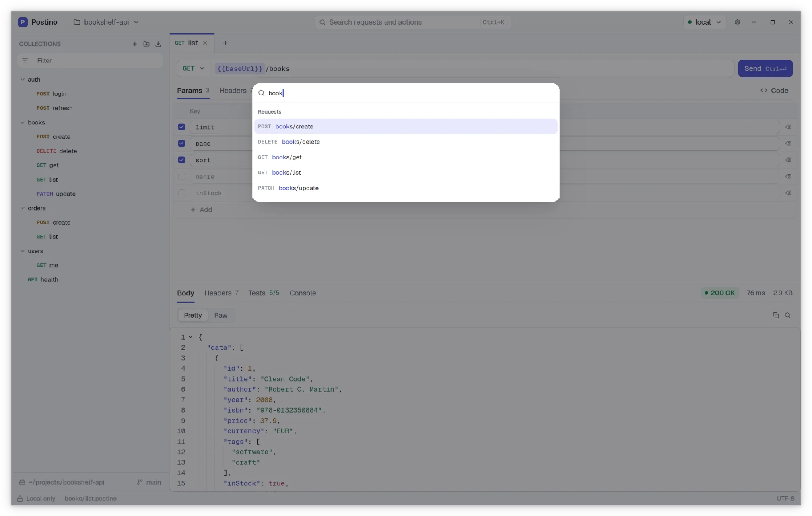Close the GET list tab

point(205,43)
